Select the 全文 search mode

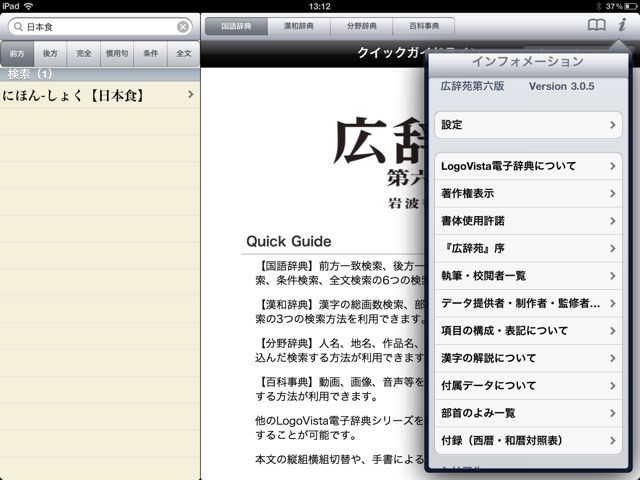(x=184, y=53)
